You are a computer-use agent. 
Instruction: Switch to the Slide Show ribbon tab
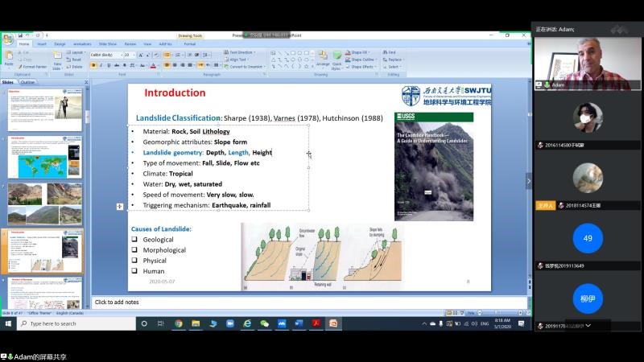pos(107,44)
